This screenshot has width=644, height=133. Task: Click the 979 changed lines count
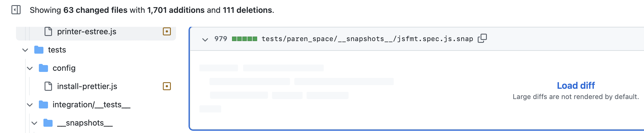coord(221,39)
